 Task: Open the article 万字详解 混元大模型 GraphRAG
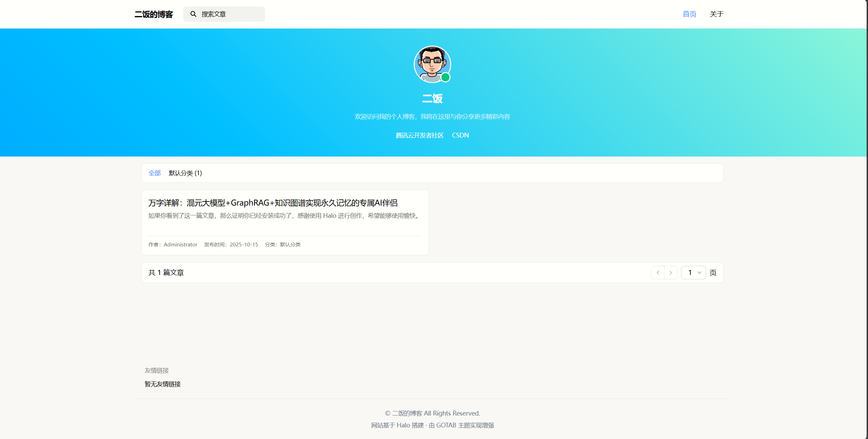273,202
